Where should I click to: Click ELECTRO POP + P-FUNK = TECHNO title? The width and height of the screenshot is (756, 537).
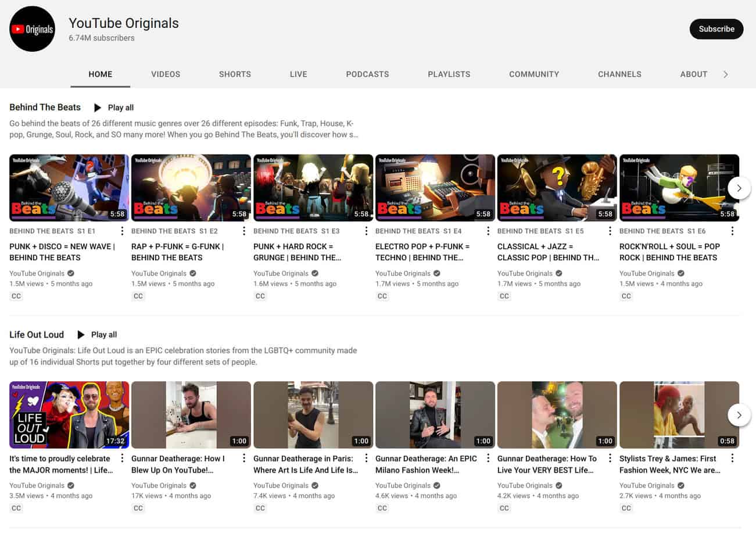tap(422, 252)
